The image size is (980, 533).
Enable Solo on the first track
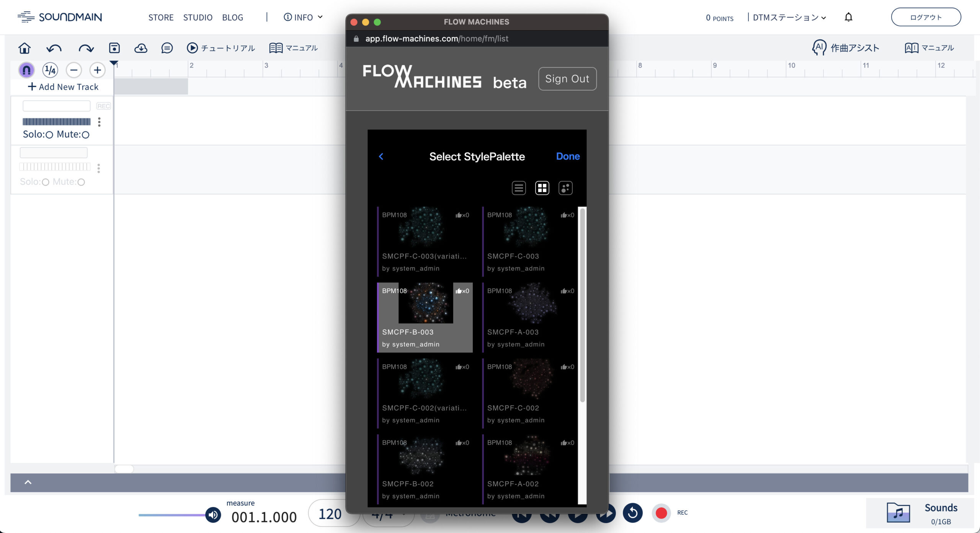coord(49,135)
